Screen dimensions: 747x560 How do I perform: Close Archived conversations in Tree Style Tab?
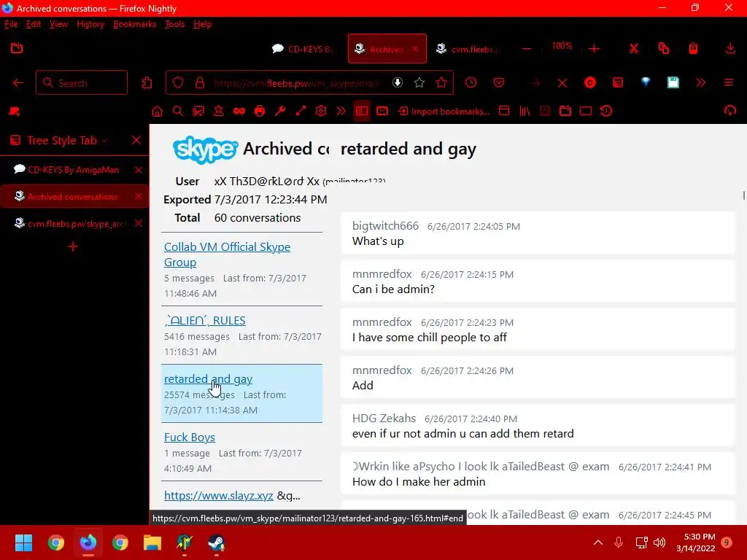click(138, 196)
